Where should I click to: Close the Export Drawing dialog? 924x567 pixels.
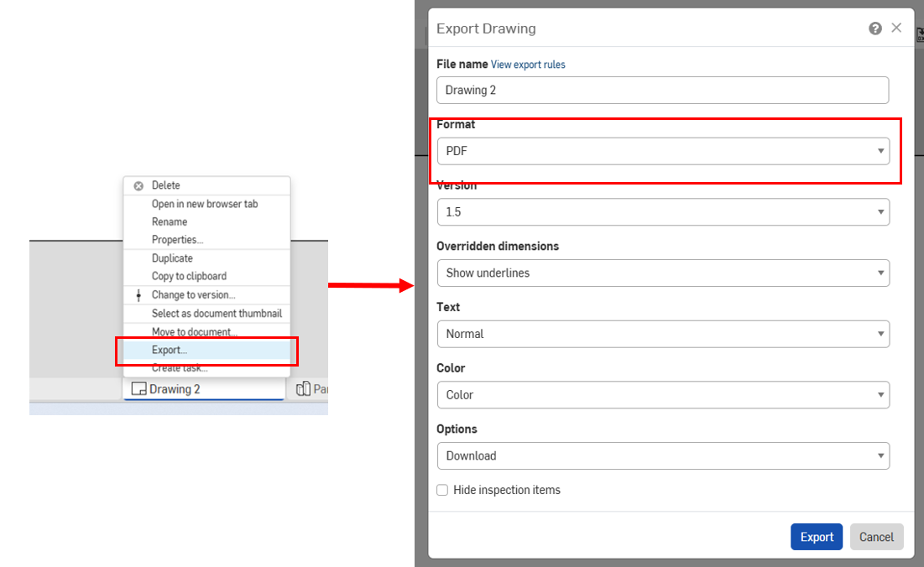[896, 28]
